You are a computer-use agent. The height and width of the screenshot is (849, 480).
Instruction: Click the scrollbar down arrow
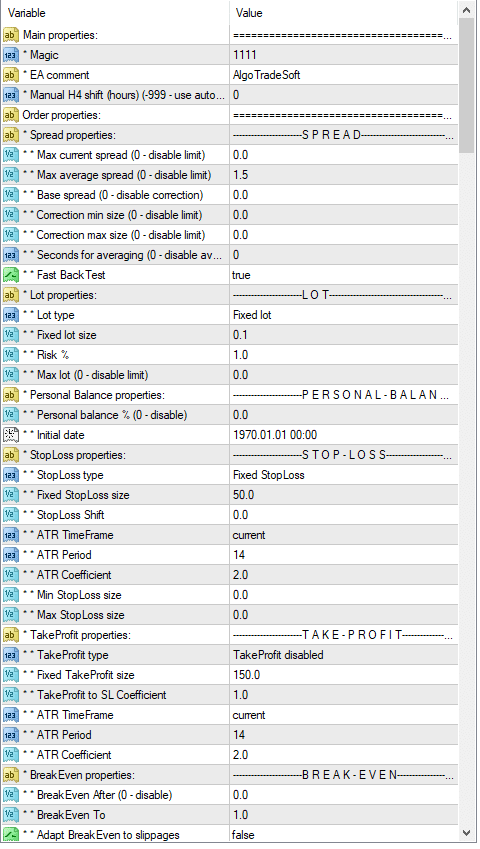pos(466,833)
